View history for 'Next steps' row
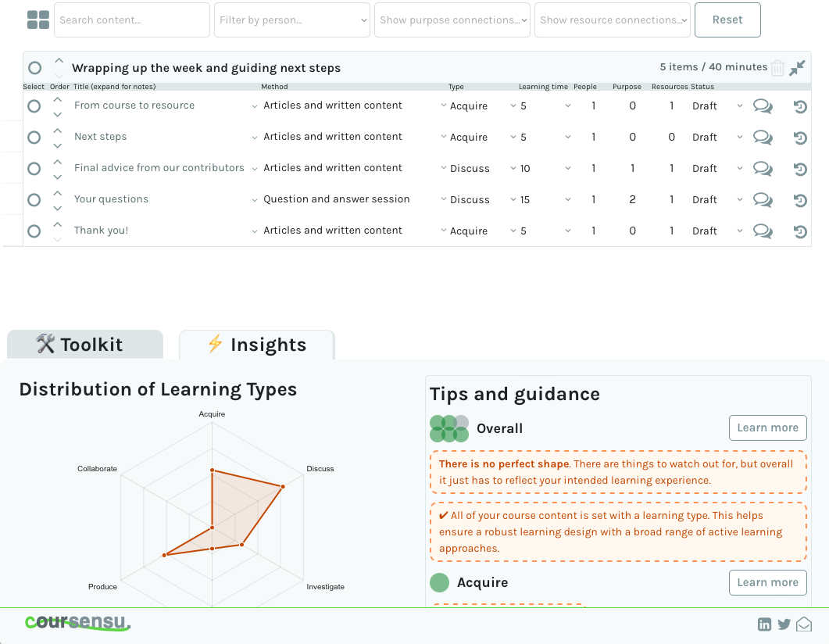This screenshot has width=829, height=644. click(800, 138)
